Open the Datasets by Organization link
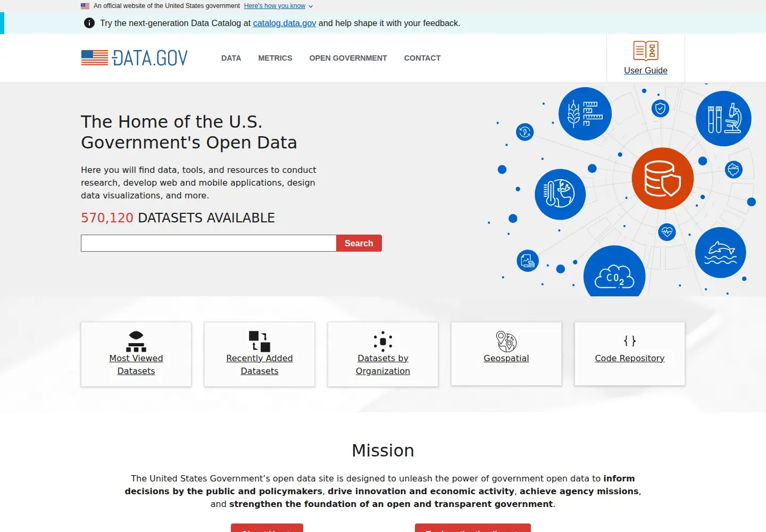This screenshot has width=766, height=532. [383, 364]
